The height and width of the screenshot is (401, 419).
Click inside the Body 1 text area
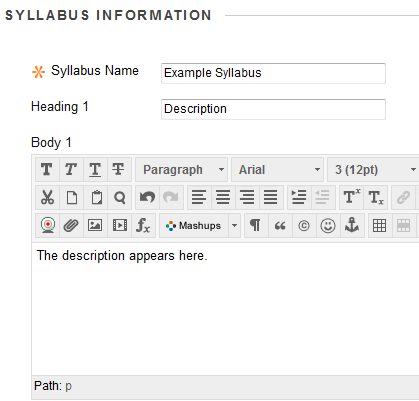coord(225,309)
